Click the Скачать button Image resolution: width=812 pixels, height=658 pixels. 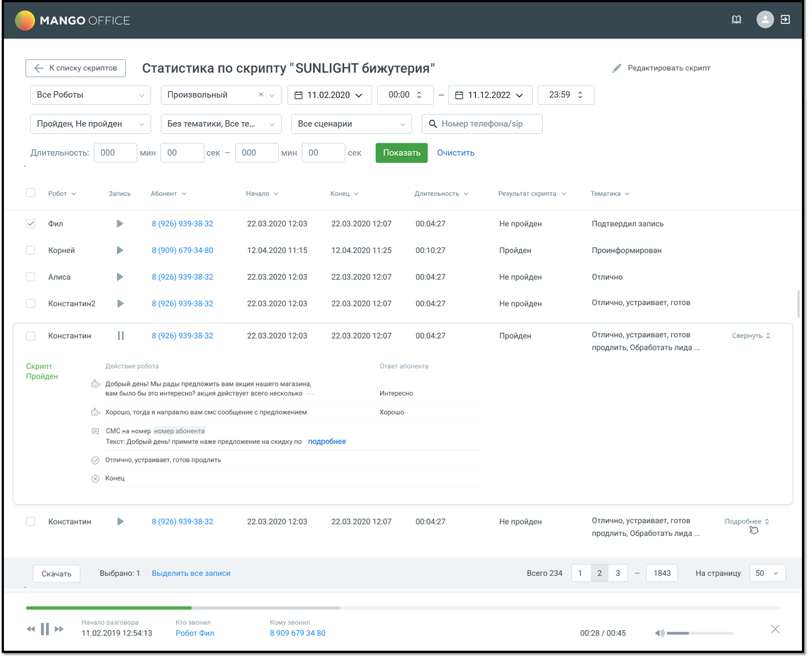[57, 573]
